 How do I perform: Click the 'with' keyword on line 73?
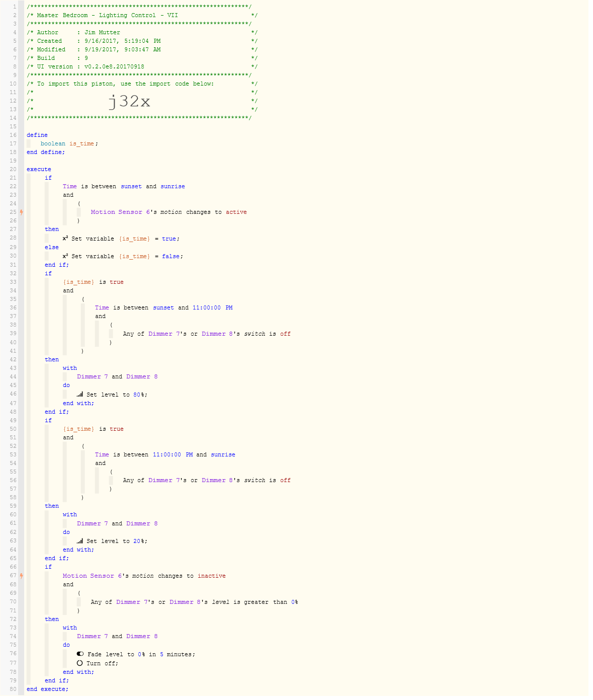coord(70,628)
